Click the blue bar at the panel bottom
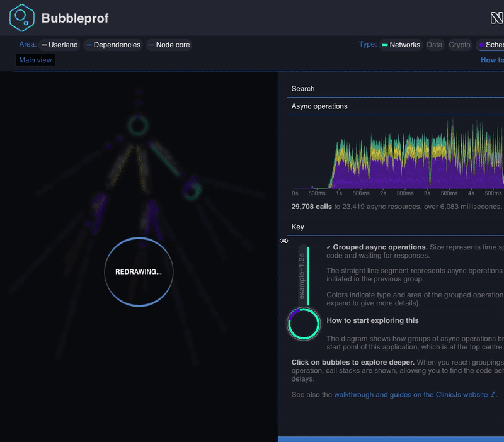The width and height of the screenshot is (504, 442). (391, 439)
